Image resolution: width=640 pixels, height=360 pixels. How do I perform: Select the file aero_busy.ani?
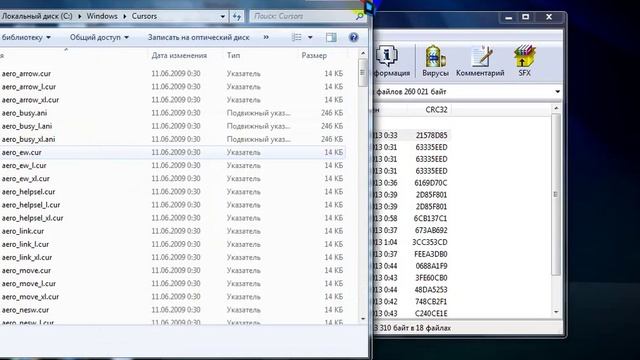coord(24,113)
